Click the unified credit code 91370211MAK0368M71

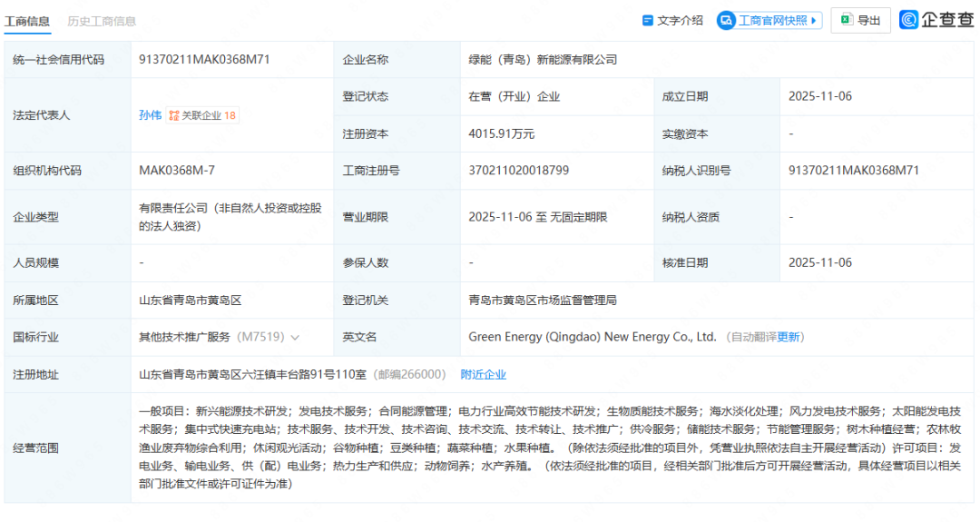[x=204, y=59]
